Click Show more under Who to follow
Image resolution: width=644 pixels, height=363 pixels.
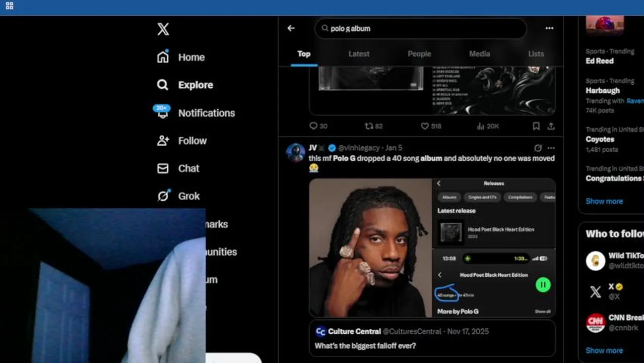pyautogui.click(x=604, y=350)
